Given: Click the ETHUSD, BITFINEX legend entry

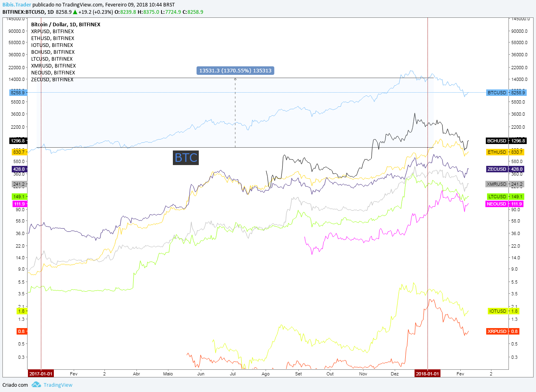Looking at the screenshot, I should click(x=53, y=38).
